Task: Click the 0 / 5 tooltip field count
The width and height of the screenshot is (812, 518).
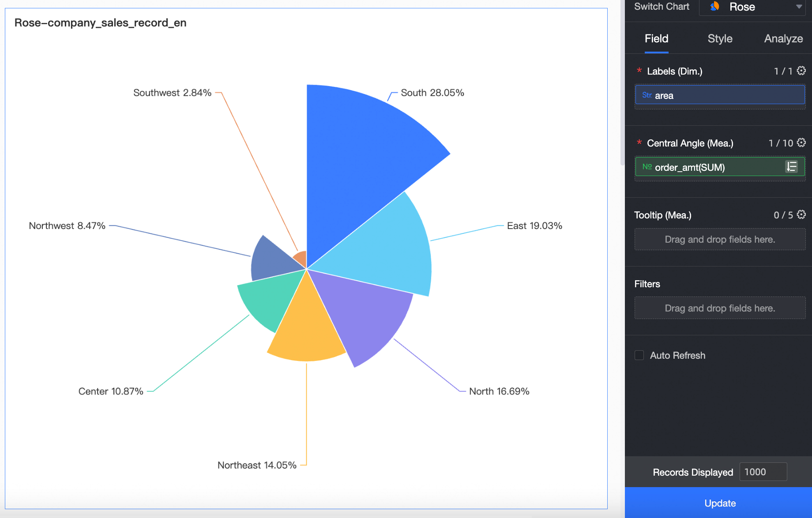Action: click(x=783, y=215)
